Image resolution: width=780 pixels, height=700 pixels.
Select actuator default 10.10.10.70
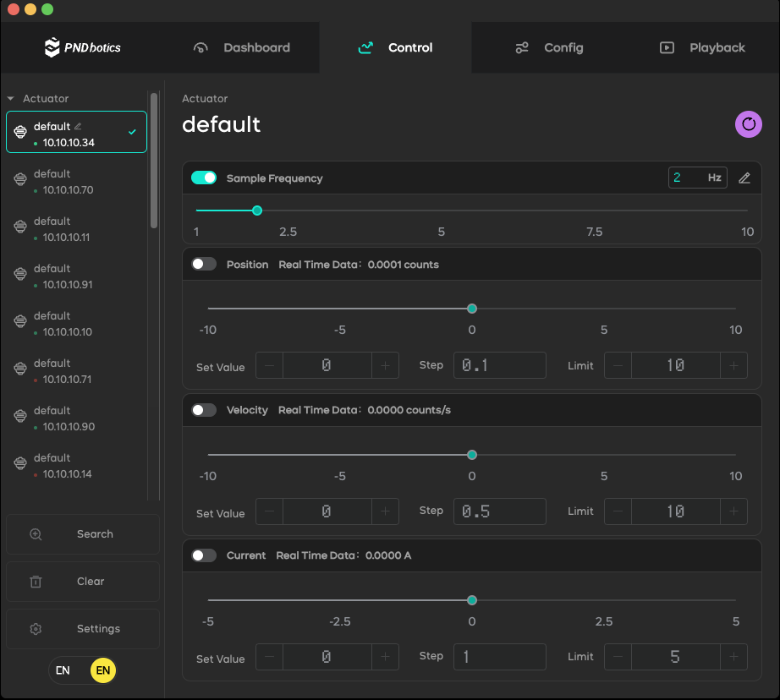(77, 179)
